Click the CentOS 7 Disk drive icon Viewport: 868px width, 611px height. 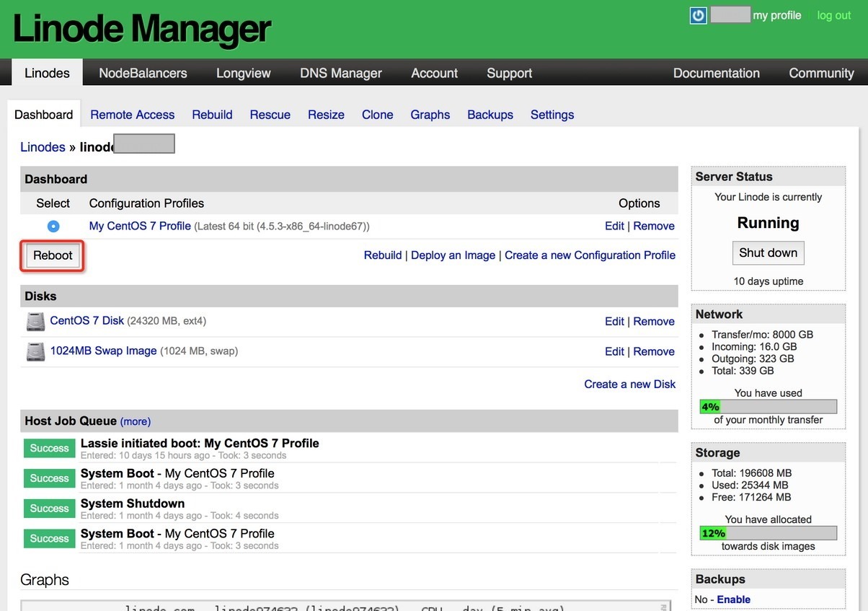[x=35, y=321]
